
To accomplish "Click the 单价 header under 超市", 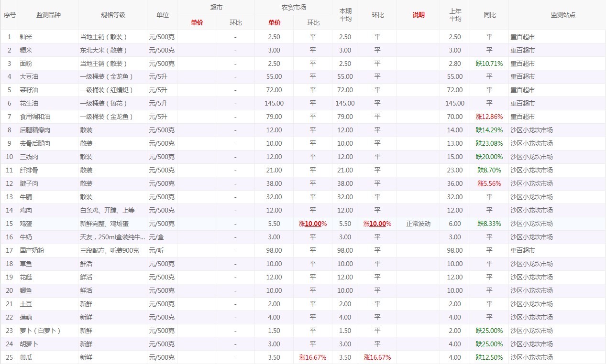I will [x=197, y=22].
